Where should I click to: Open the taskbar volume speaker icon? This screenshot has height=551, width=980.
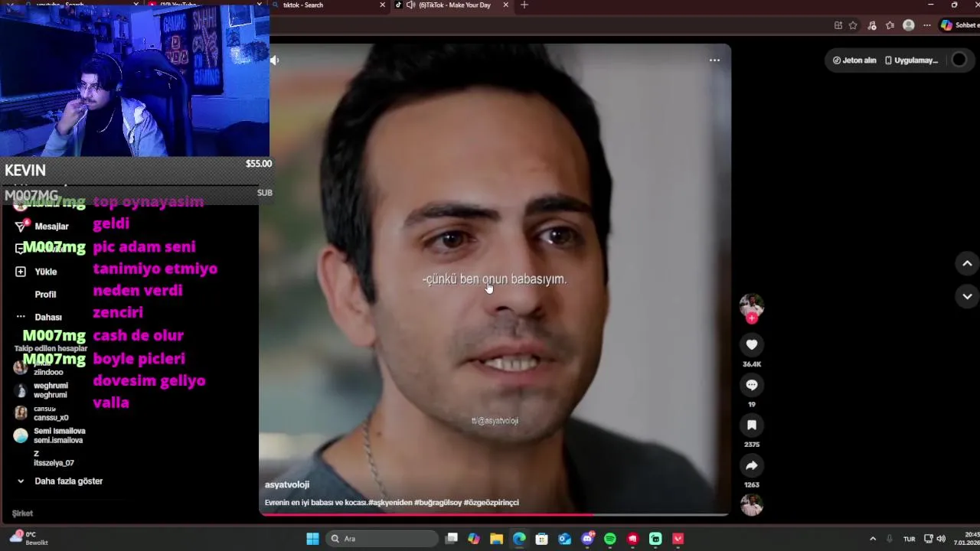click(941, 539)
